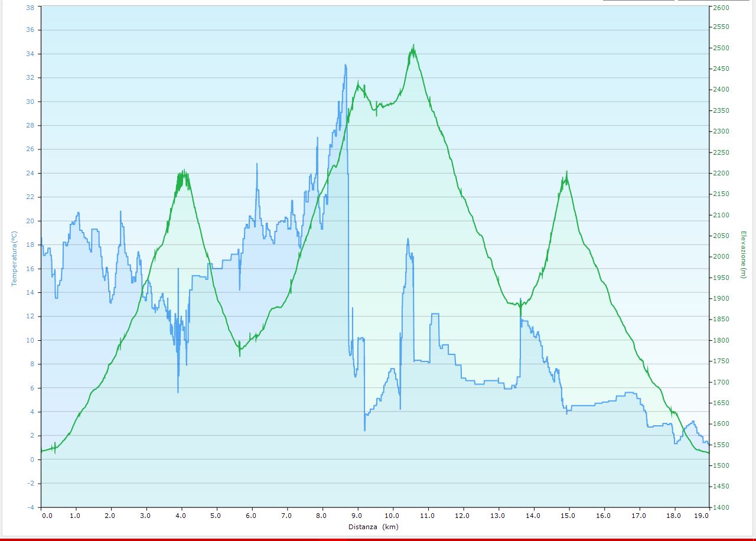Click the 20 label on temperature axis
Screen dimensions: 756x541
[30, 221]
